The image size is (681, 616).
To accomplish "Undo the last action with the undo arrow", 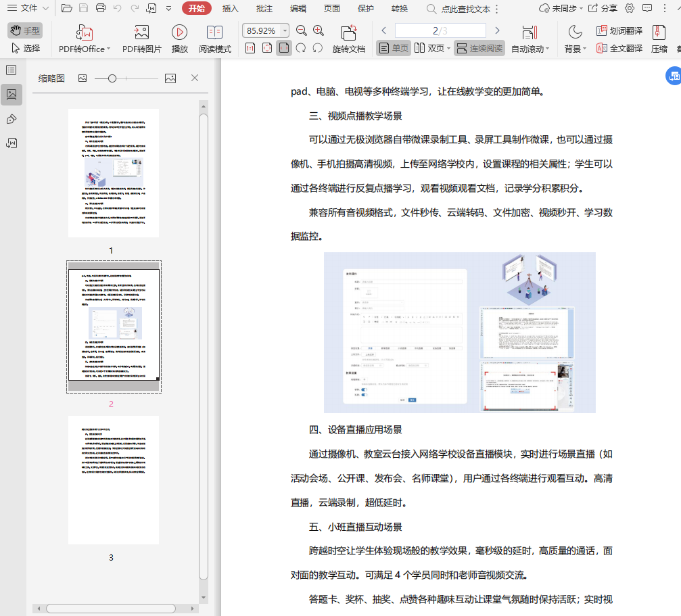I will pyautogui.click(x=117, y=8).
